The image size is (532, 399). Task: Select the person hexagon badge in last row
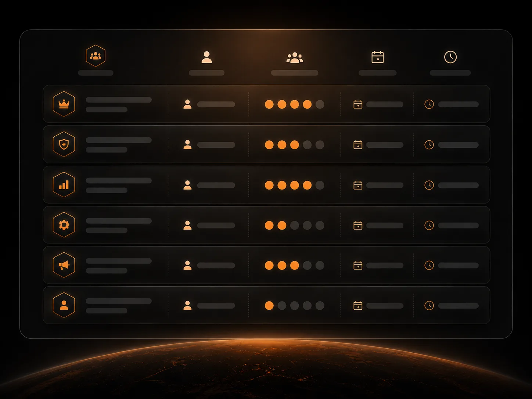(64, 305)
